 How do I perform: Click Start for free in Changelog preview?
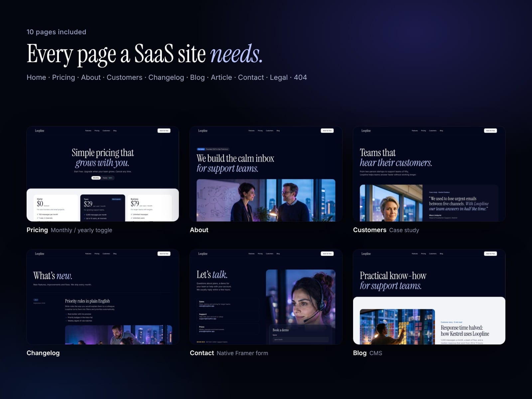pyautogui.click(x=164, y=254)
